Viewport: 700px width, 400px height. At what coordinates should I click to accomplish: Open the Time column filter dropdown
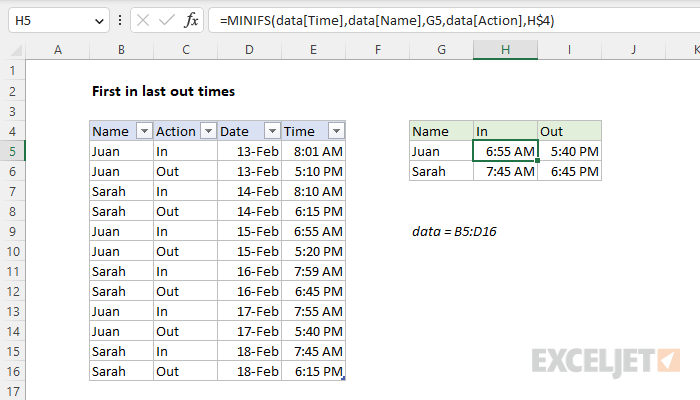click(336, 131)
